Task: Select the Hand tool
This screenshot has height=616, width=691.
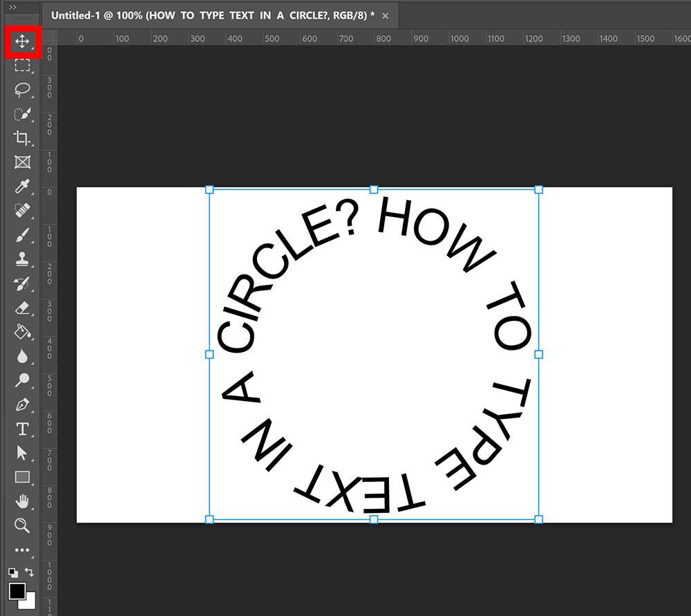Action: 22,501
